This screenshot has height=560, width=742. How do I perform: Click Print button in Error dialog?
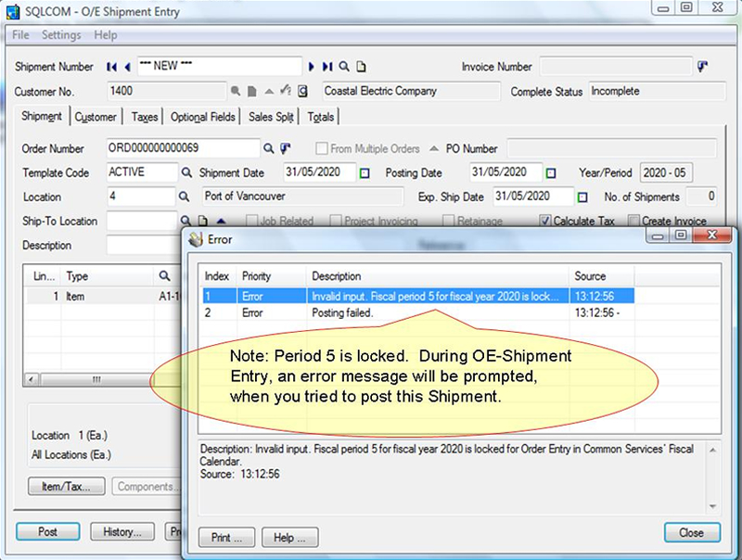[x=226, y=538]
